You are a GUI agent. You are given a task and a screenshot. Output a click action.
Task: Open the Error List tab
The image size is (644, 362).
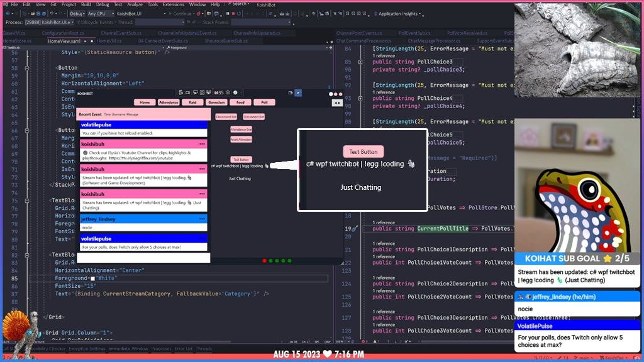(183, 349)
